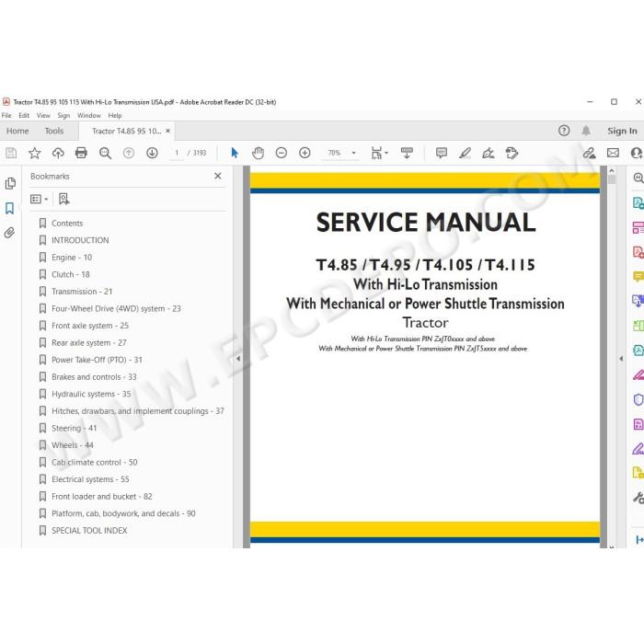Zoom out with minus icon
The height and width of the screenshot is (644, 644).
tap(282, 154)
